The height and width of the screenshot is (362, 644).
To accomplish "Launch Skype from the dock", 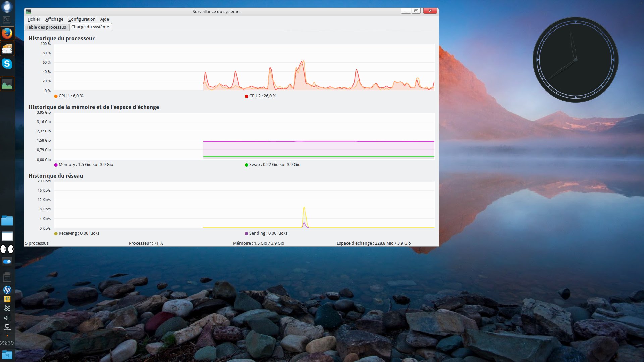I will point(7,64).
